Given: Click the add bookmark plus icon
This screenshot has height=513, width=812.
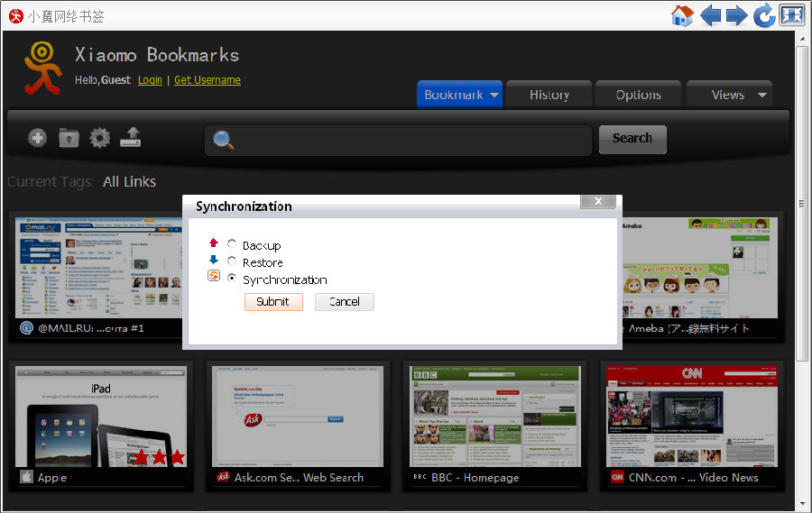Looking at the screenshot, I should (37, 138).
